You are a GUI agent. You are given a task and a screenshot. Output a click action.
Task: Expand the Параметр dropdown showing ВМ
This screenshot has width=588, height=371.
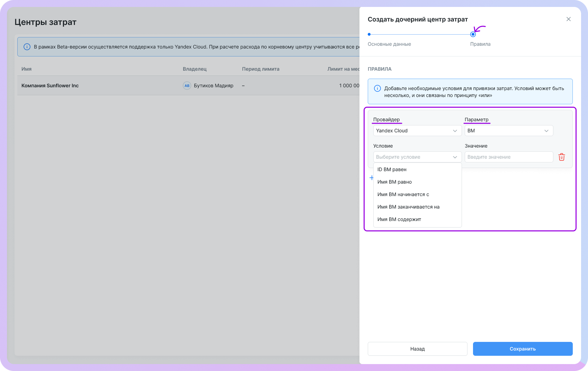tap(508, 131)
